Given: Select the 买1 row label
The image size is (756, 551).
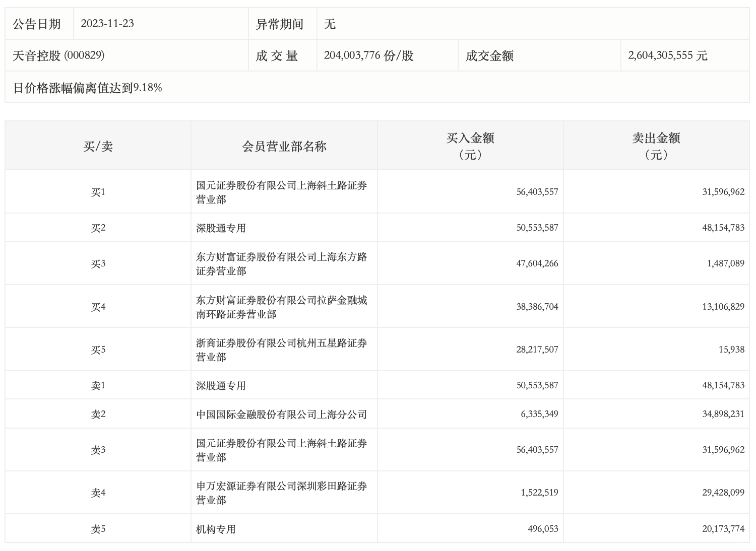Looking at the screenshot, I should click(98, 192).
